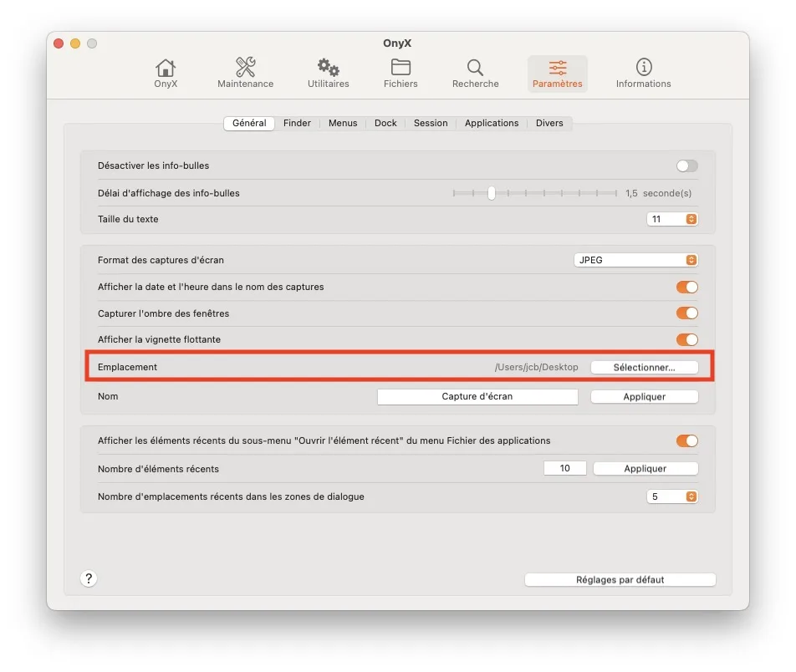Viewport: 796px width, 672px height.
Task: Open the text size stepper dropdown
Action: tap(672, 218)
